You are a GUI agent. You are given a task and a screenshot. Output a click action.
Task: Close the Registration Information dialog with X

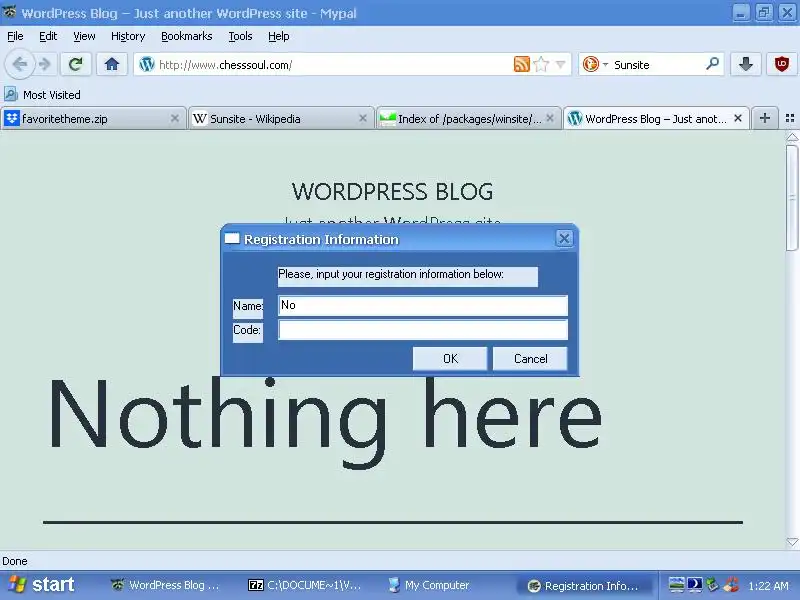564,238
